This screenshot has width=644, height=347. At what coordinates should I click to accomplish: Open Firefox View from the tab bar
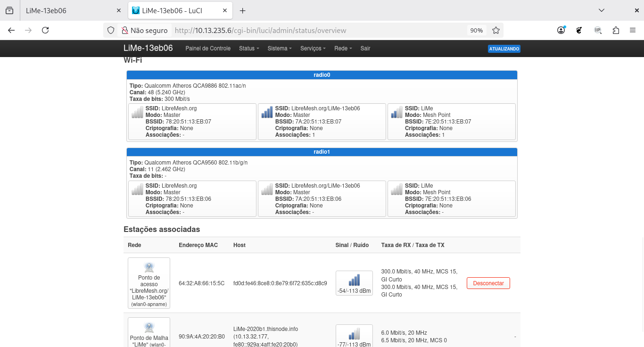(9, 10)
